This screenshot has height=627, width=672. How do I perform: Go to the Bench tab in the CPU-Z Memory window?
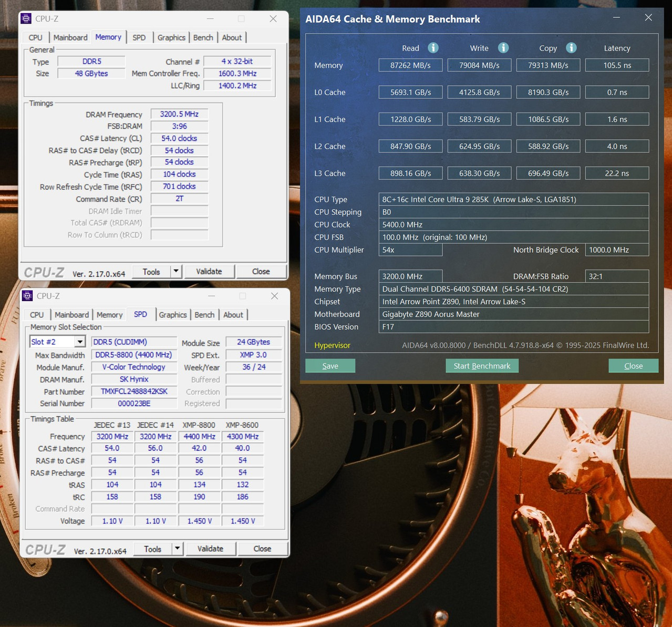coord(203,37)
